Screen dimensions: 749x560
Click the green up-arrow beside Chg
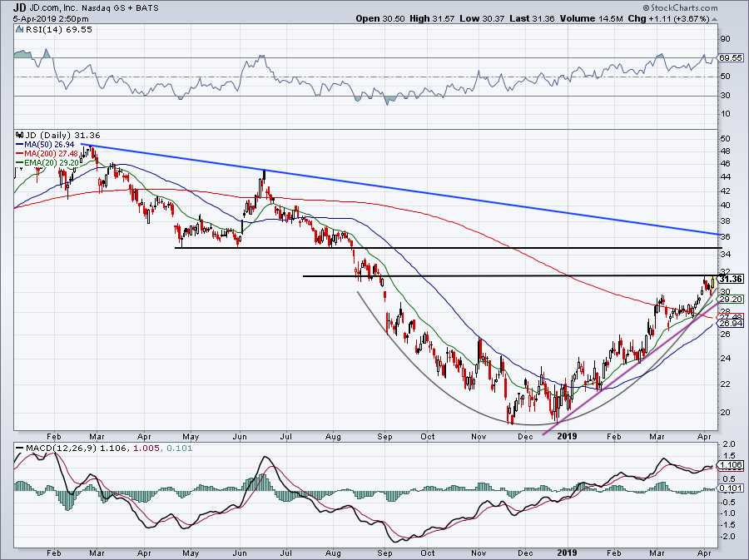click(x=714, y=19)
